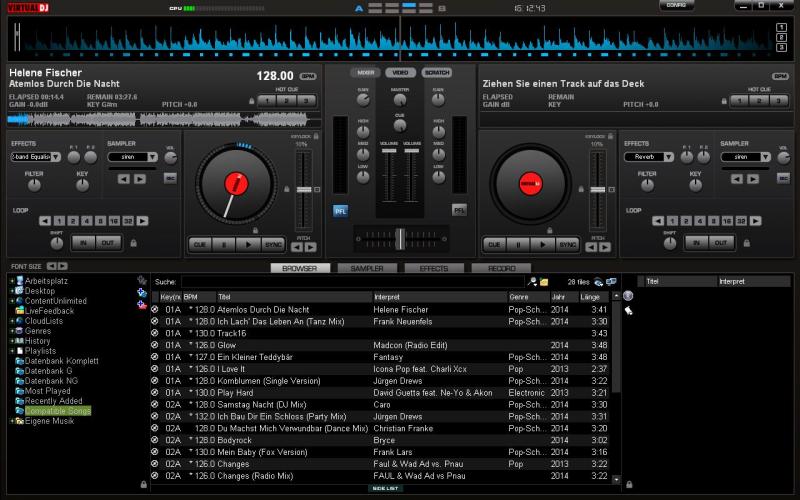Toggle right deck keylock padlock icon

pos(610,136)
